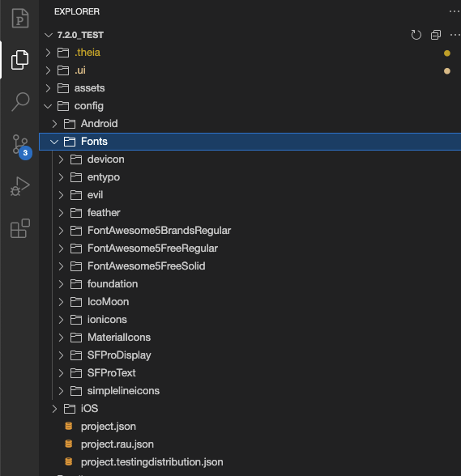Select the FontAwesome5BrandsRegular folder
The height and width of the screenshot is (476, 461).
click(159, 231)
